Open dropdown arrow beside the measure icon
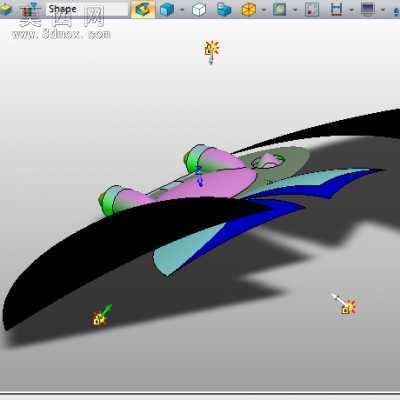This screenshot has width=400, height=400. pos(352,10)
